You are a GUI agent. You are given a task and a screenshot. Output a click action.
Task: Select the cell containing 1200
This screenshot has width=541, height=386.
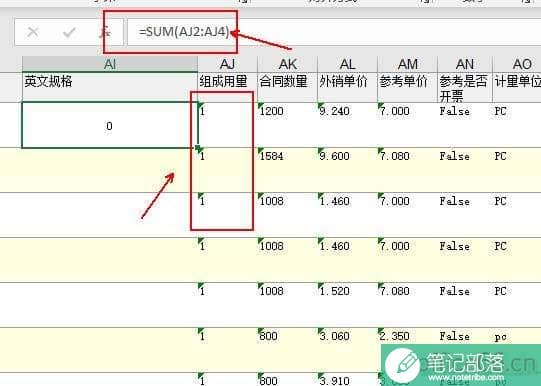pyautogui.click(x=287, y=125)
